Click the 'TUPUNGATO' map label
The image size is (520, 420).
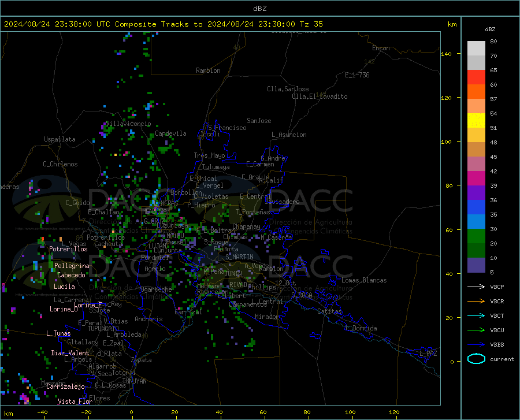(103, 329)
